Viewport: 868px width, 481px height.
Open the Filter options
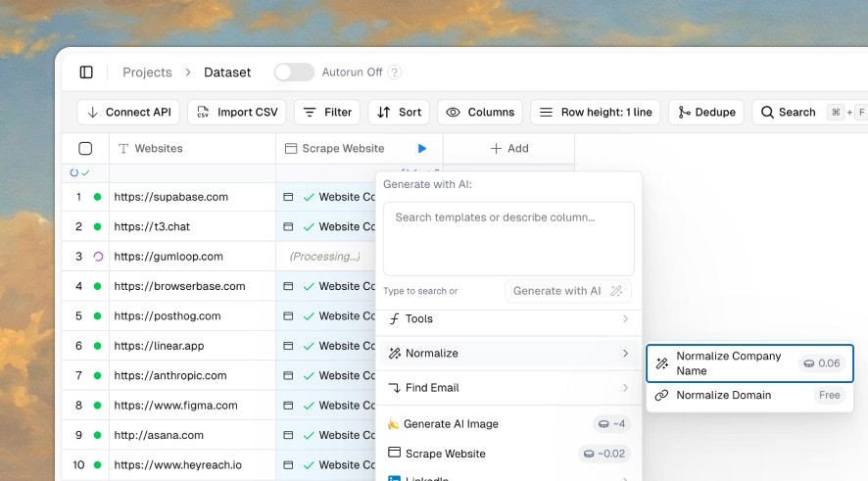(x=327, y=113)
